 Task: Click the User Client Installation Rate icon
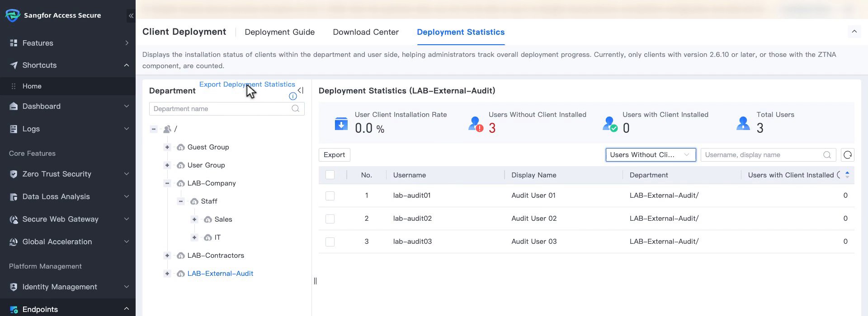[x=341, y=123]
